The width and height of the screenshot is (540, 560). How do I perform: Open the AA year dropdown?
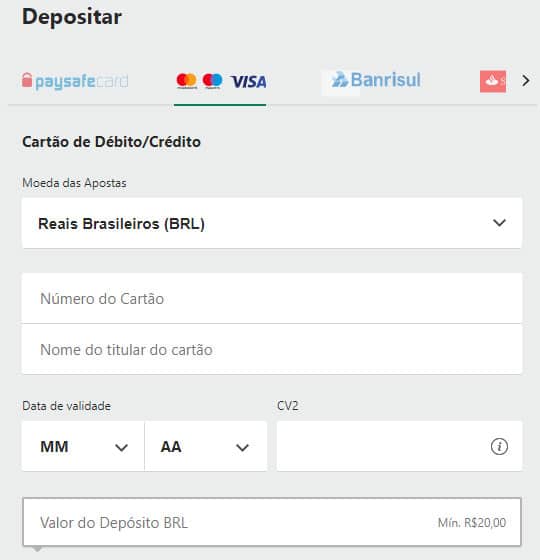point(206,446)
